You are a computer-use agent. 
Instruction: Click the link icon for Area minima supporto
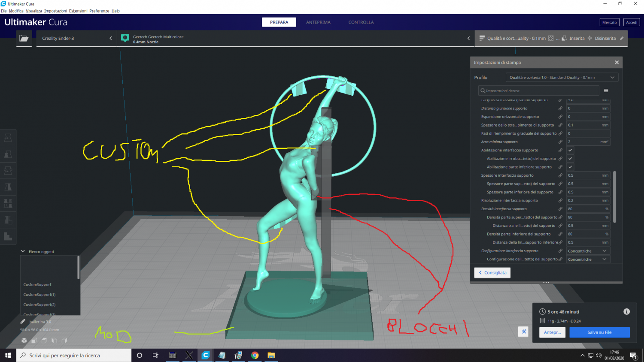tap(560, 142)
